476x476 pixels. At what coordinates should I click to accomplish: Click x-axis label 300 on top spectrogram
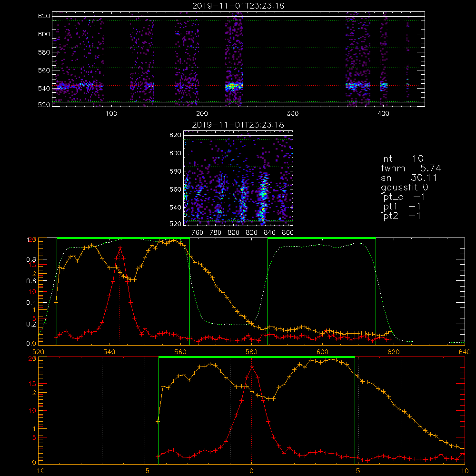coord(293,113)
